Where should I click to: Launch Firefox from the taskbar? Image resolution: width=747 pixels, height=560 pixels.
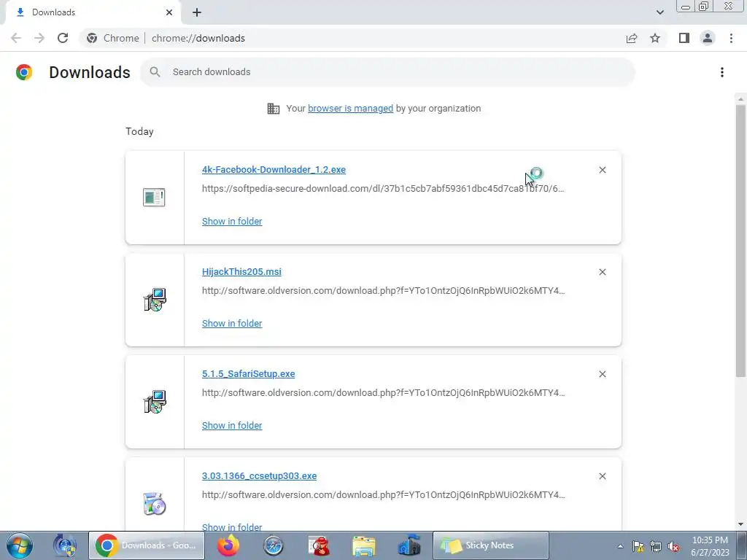tap(228, 545)
